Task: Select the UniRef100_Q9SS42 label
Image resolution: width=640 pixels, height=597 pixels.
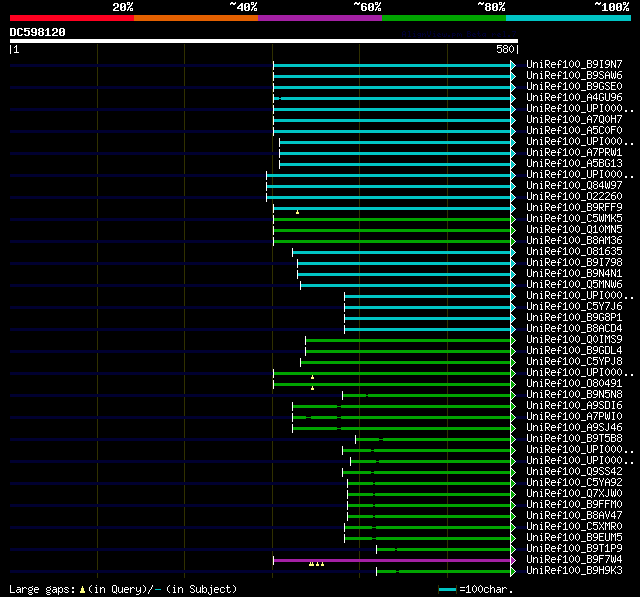Action: click(574, 472)
